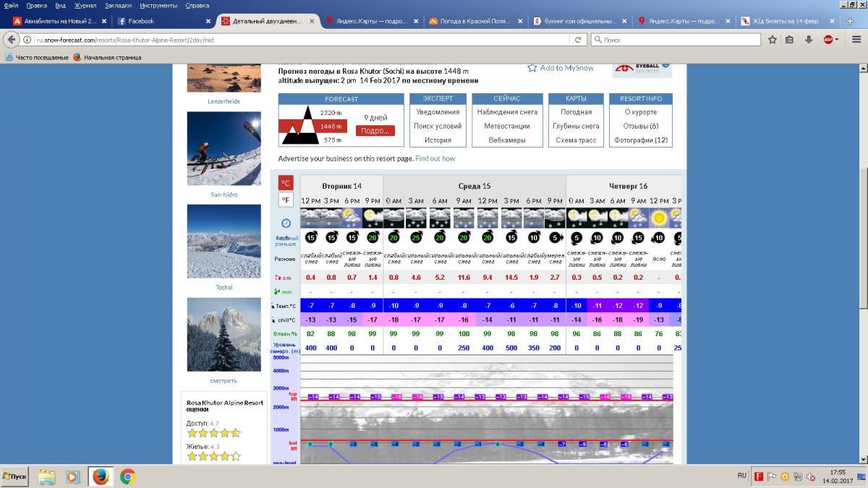Open the Lenzerheide resort link

point(224,101)
